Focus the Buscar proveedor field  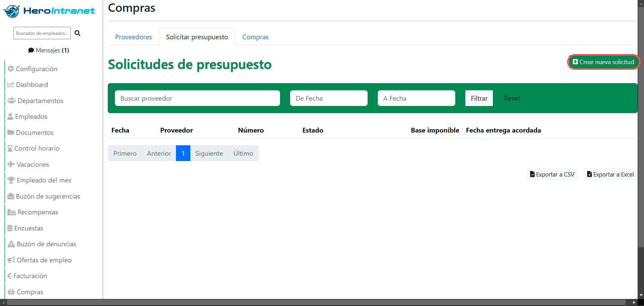tap(197, 98)
